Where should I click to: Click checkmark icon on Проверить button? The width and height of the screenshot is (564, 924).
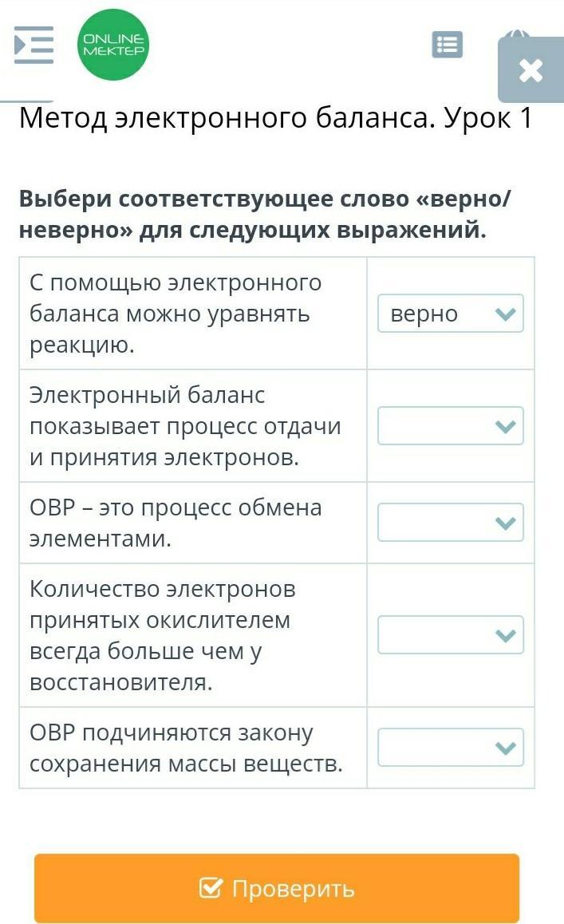211,888
